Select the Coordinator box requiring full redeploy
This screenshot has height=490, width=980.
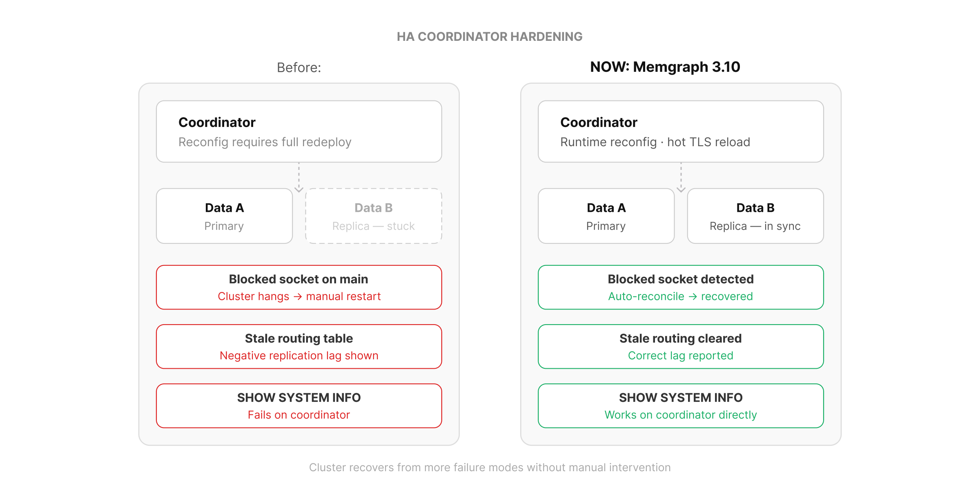(299, 131)
